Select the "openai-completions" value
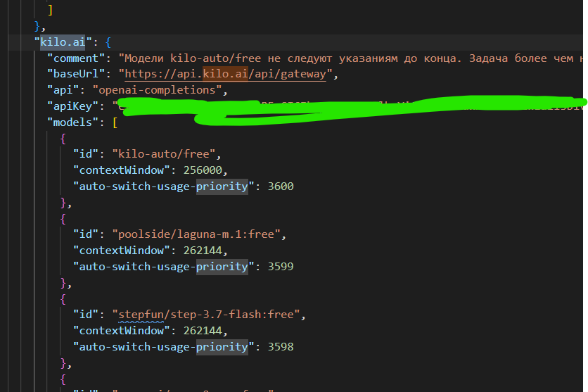Image resolution: width=588 pixels, height=392 pixels. point(157,90)
